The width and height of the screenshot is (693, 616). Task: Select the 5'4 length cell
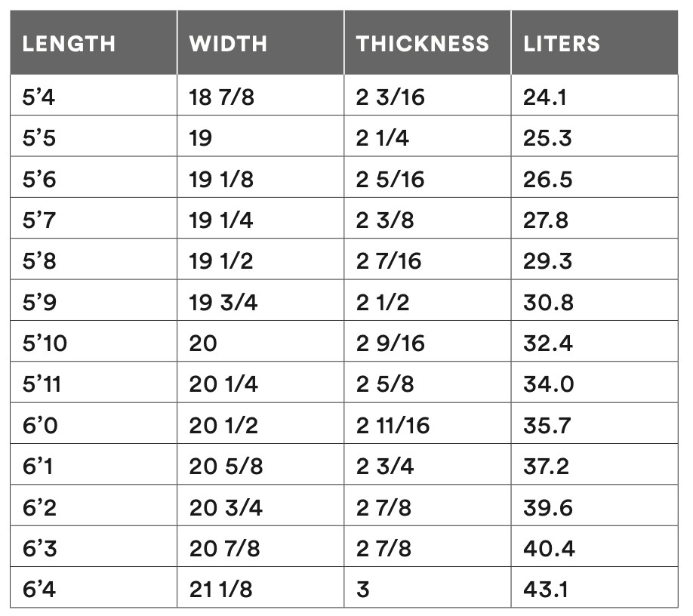pyautogui.click(x=39, y=97)
